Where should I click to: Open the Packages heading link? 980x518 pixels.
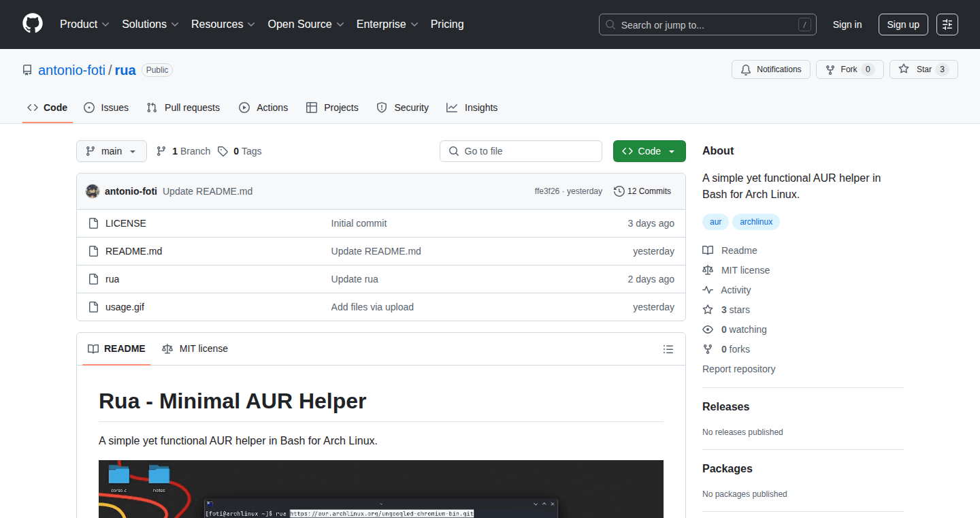pyautogui.click(x=728, y=468)
